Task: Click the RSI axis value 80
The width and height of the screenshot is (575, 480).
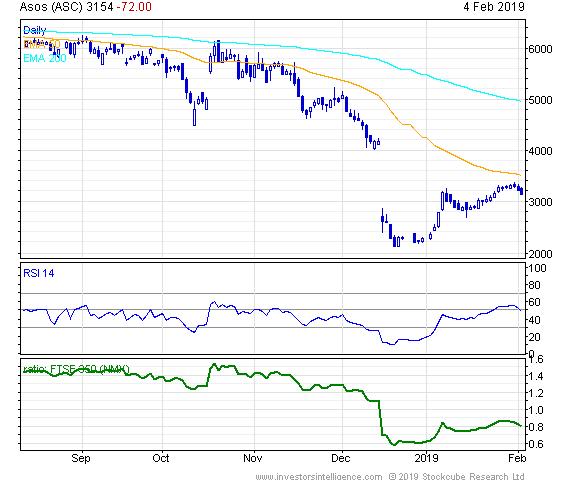Action: pos(534,285)
